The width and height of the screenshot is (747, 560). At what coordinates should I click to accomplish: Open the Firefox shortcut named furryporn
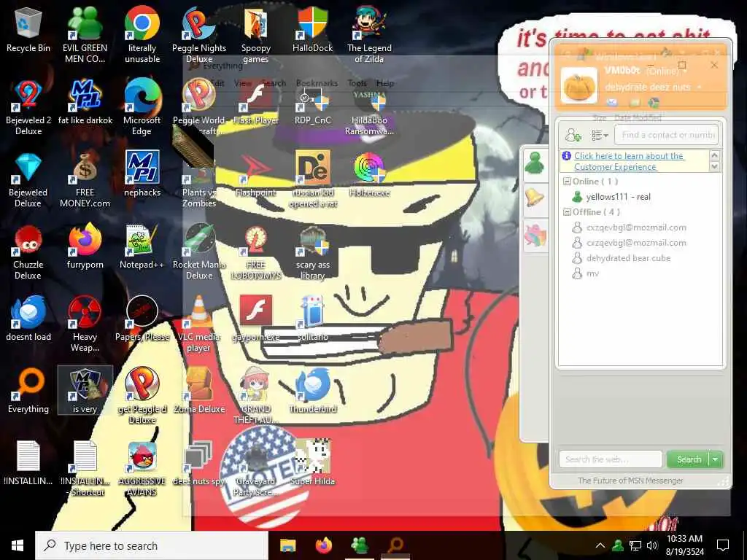point(85,246)
